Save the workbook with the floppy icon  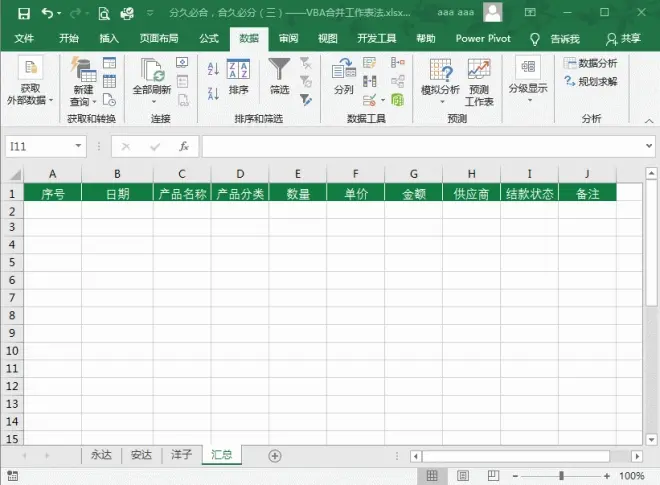tap(24, 13)
